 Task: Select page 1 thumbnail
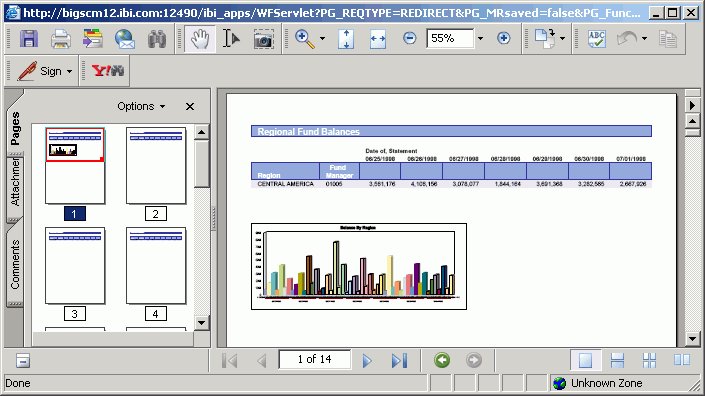[75, 165]
